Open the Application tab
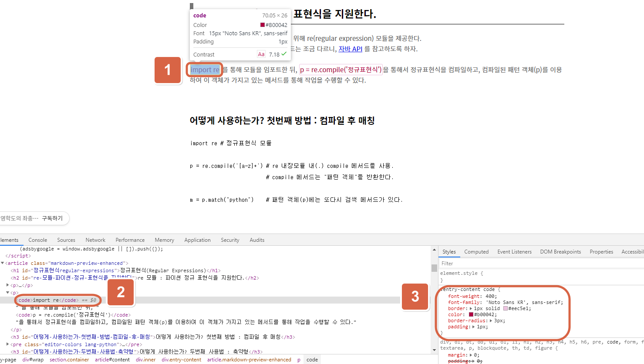Screen dimensions: 644x364 point(197,240)
